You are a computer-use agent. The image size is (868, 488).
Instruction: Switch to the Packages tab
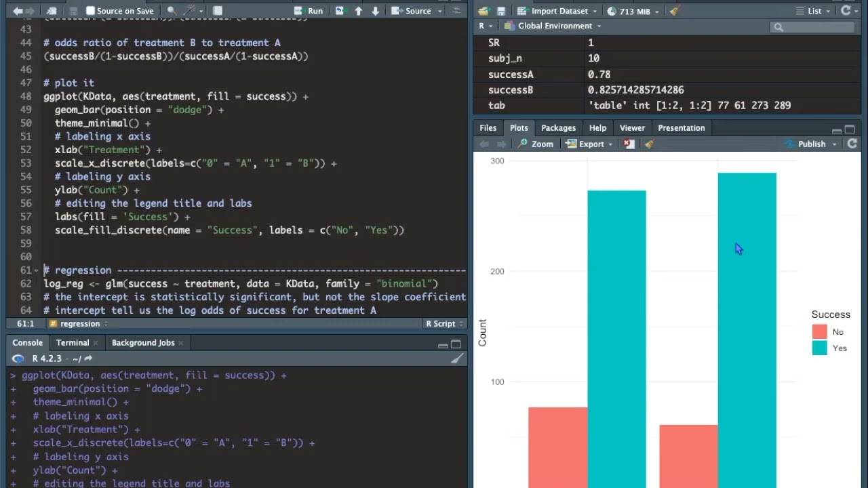coord(558,128)
